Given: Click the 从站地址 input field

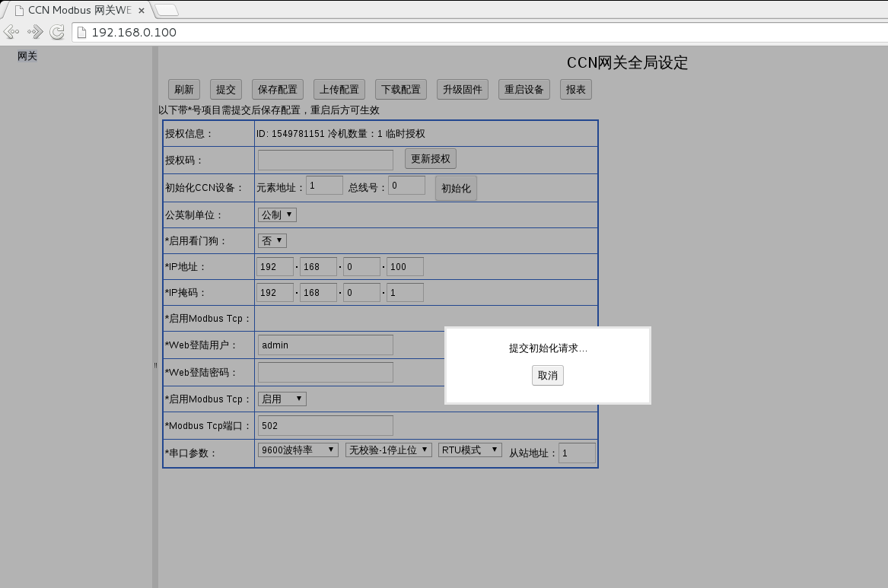Looking at the screenshot, I should [x=577, y=453].
